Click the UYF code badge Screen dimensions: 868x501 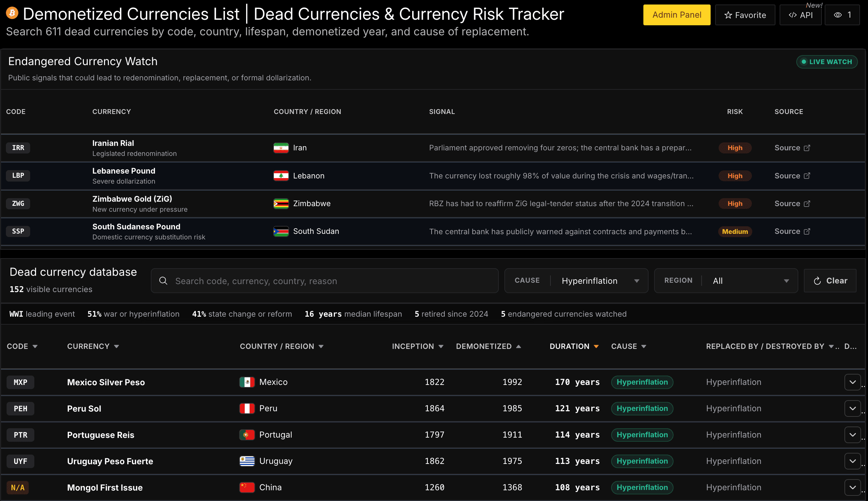coord(20,461)
